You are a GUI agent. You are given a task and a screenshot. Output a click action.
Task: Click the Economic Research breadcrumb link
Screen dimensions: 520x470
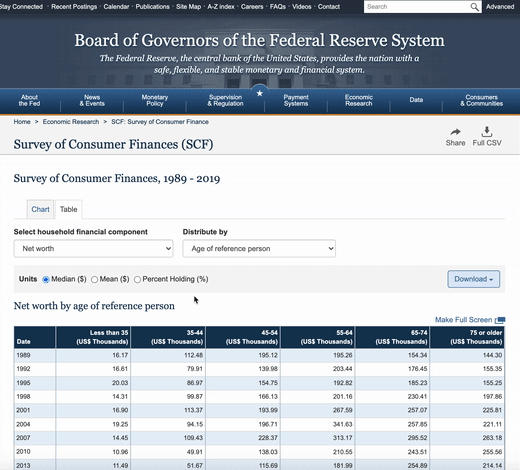click(x=71, y=122)
